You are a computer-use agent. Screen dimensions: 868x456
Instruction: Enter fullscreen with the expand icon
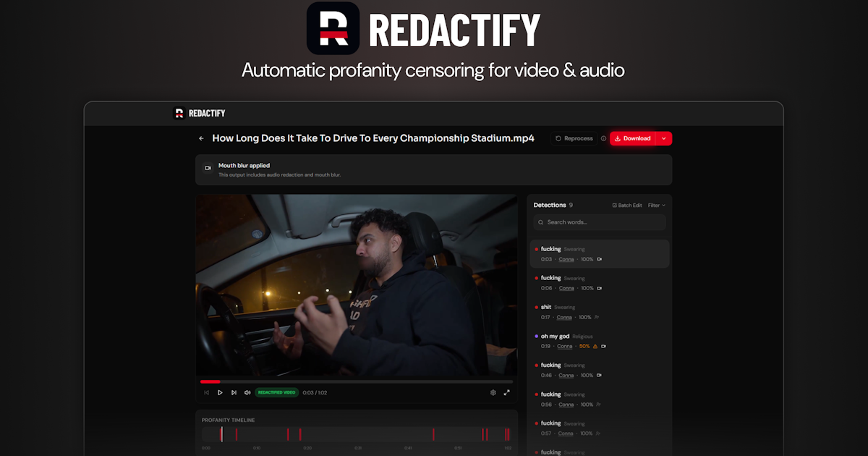point(506,392)
